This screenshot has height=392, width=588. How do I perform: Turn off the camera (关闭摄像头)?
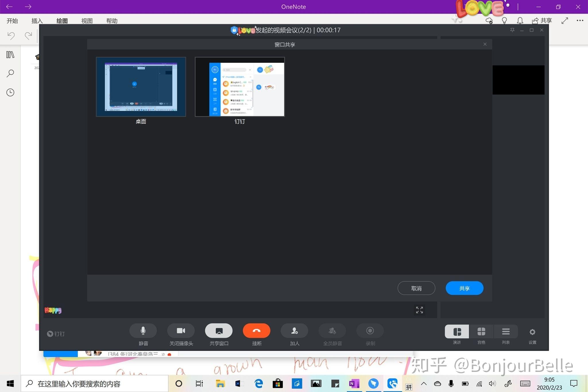coord(181,331)
